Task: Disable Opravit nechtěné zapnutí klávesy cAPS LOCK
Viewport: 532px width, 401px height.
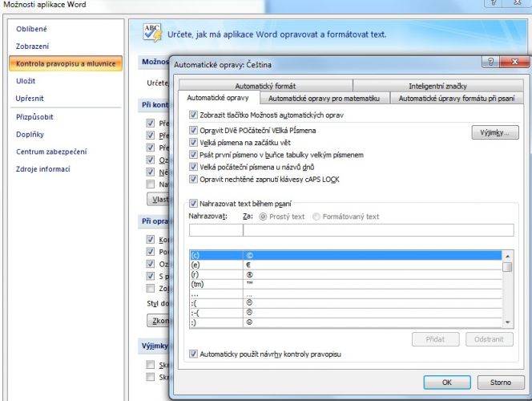Action: click(193, 179)
